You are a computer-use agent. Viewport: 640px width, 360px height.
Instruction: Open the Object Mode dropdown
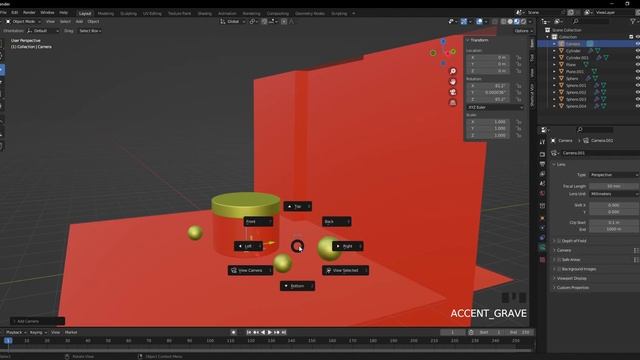coord(23,21)
